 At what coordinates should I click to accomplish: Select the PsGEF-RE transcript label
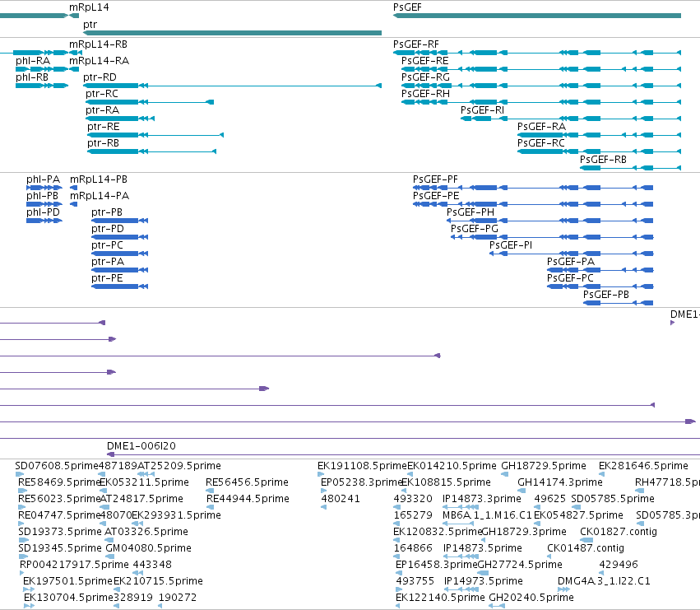(x=425, y=61)
